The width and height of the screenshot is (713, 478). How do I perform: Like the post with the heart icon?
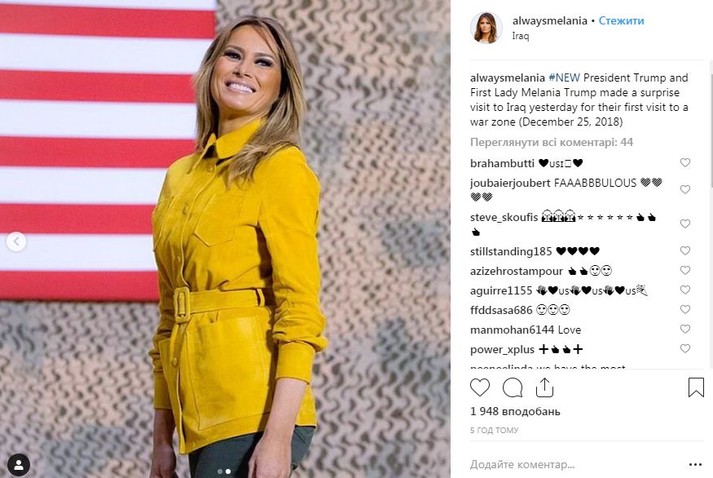coord(480,387)
